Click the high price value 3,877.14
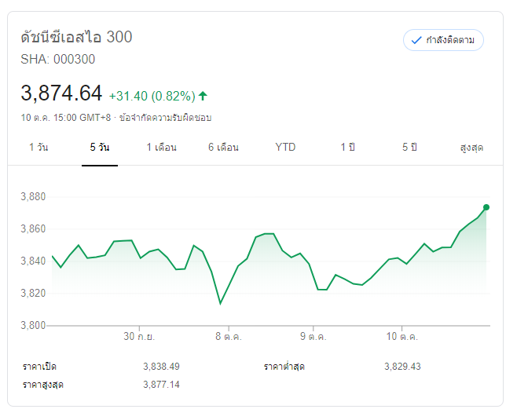The image size is (506, 420). click(x=161, y=385)
